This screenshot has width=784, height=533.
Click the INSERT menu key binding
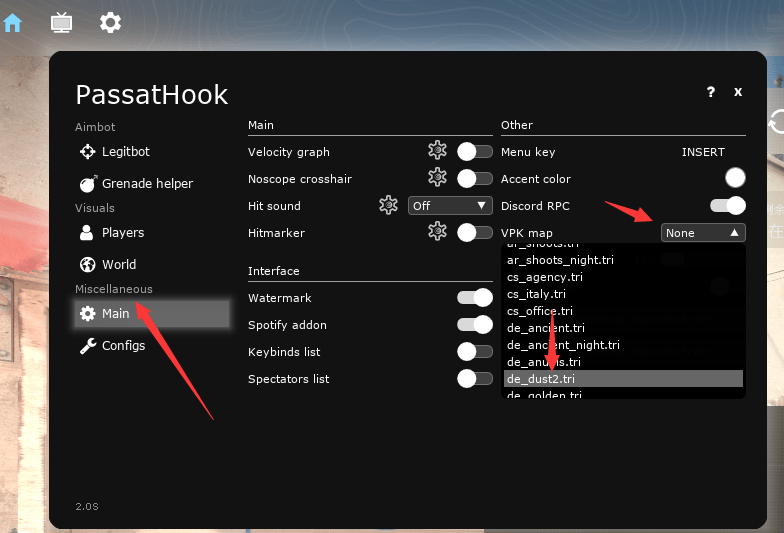[x=703, y=152]
